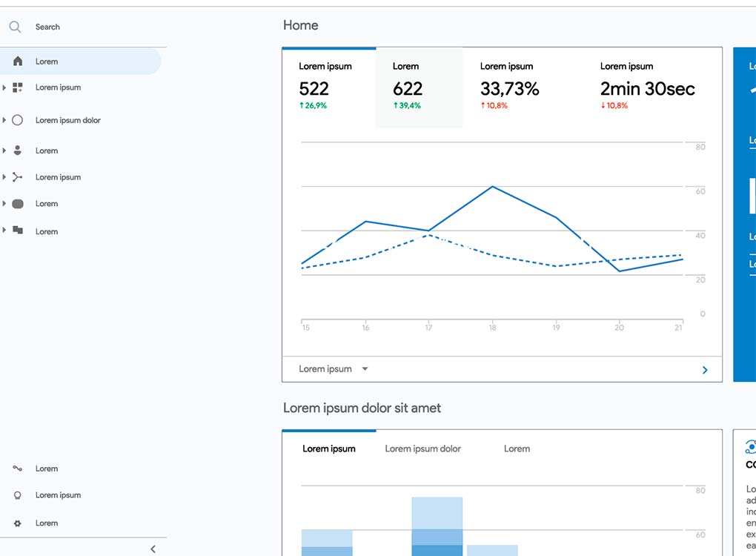Click the circle icon next to Lorem ipsum dolor
Image resolution: width=756 pixels, height=556 pixels.
(17, 120)
